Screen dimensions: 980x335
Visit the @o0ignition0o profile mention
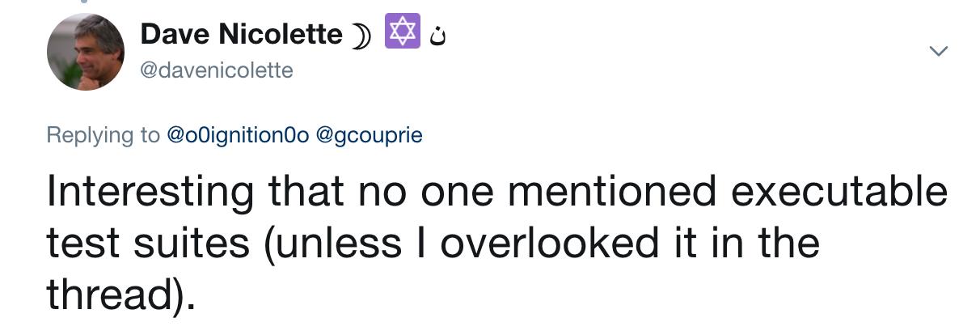coord(238,135)
